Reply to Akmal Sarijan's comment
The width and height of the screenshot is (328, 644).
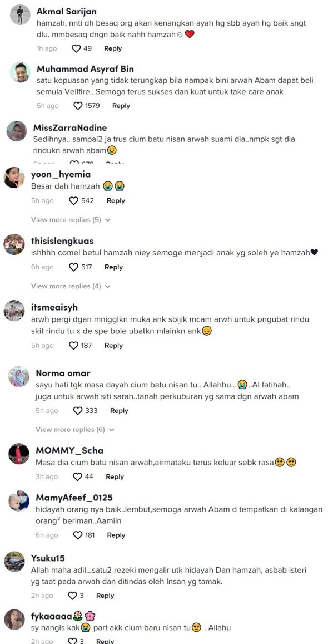[x=113, y=48]
